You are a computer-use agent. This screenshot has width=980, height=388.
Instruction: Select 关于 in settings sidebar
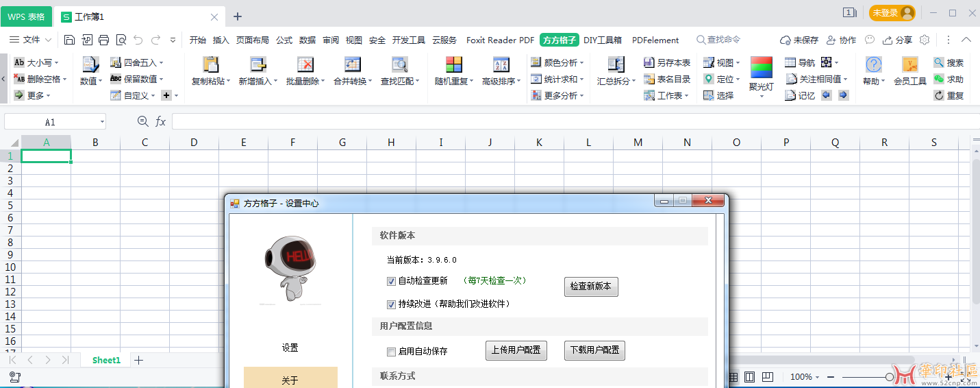click(290, 380)
